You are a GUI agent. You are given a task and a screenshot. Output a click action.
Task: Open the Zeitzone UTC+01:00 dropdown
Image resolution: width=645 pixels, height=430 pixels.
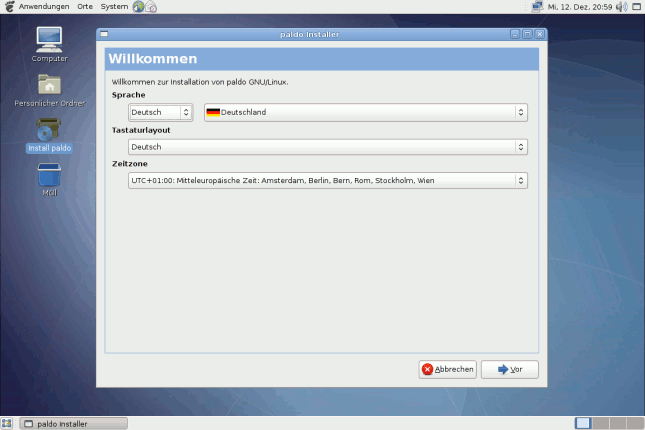pyautogui.click(x=328, y=181)
